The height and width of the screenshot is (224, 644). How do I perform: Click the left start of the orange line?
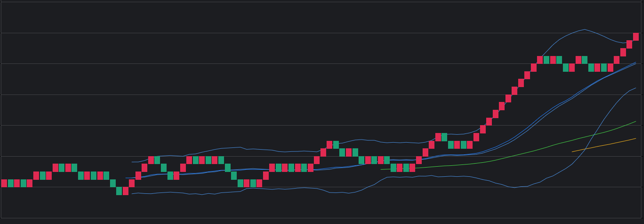(573, 152)
